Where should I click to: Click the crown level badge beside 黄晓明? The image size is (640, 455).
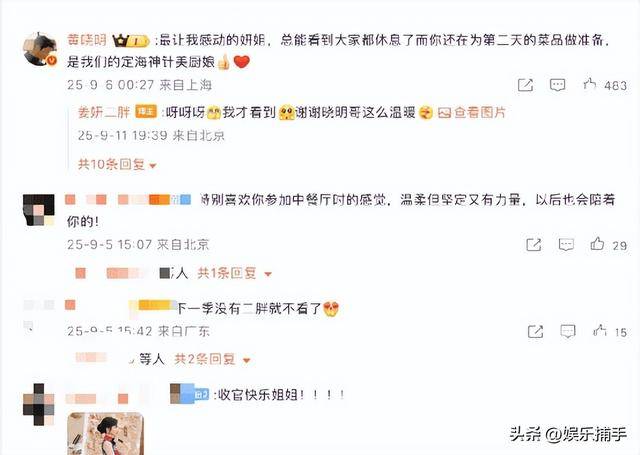point(131,41)
